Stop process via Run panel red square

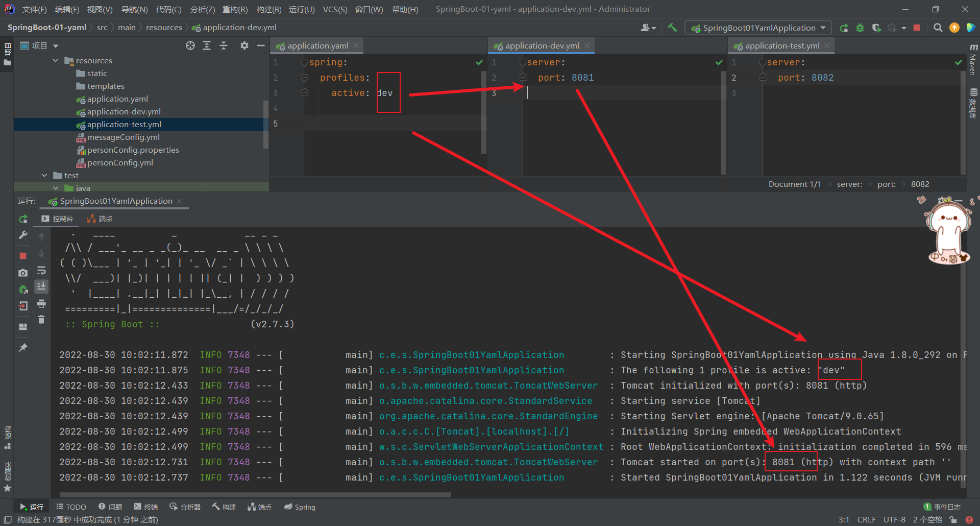coord(23,255)
